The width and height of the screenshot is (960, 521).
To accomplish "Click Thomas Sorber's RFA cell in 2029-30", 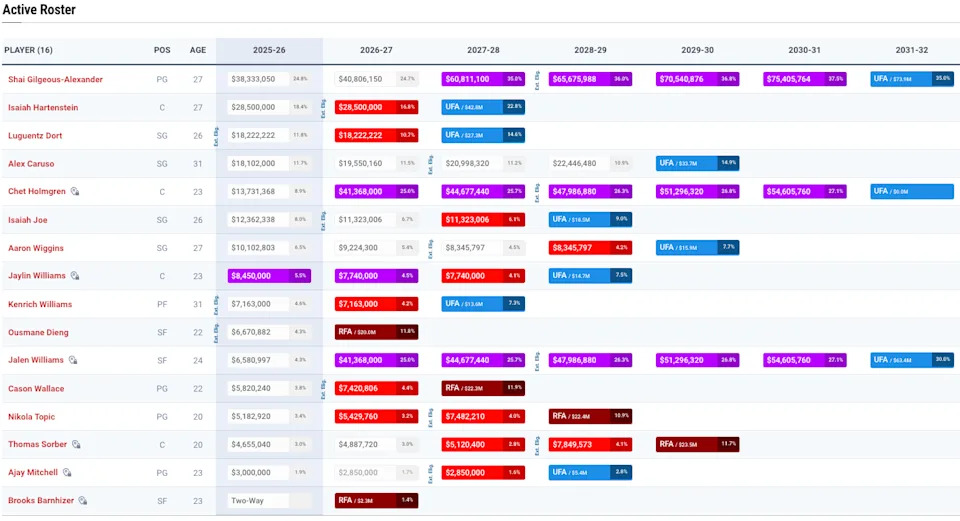I will point(697,444).
